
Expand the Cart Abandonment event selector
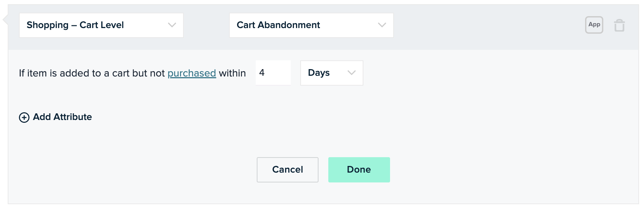click(x=311, y=25)
